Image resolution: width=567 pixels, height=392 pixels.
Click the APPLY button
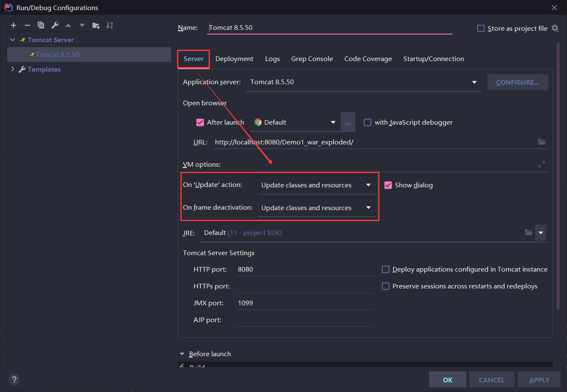point(539,380)
